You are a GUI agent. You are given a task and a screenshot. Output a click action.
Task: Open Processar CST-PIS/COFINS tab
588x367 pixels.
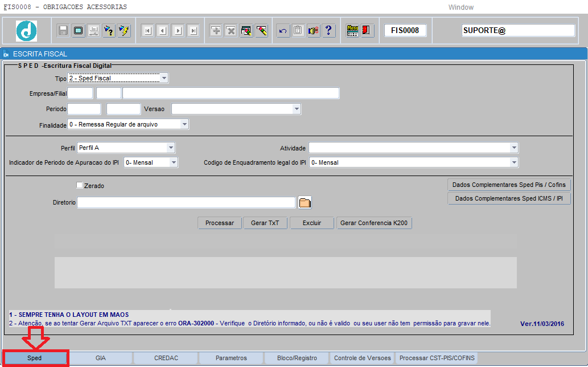[x=437, y=358]
